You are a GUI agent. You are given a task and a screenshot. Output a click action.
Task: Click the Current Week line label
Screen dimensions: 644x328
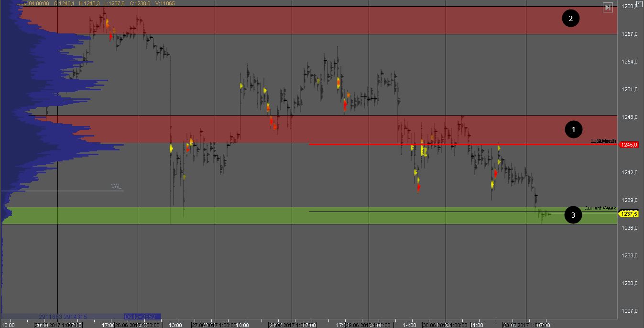point(600,209)
